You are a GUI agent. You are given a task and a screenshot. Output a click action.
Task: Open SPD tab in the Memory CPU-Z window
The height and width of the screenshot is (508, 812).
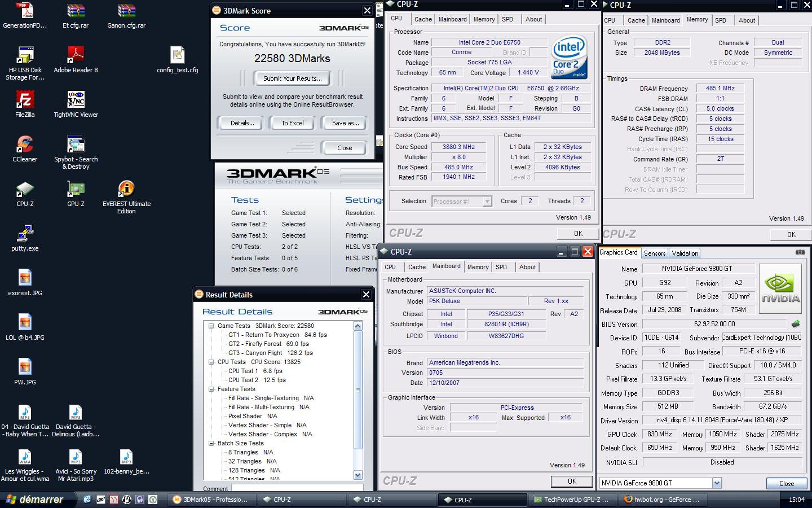point(721,20)
